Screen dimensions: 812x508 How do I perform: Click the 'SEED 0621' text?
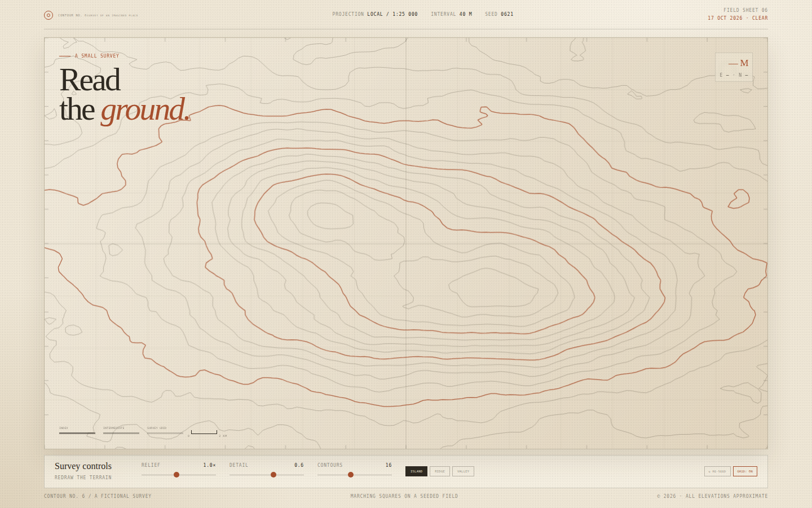point(499,14)
